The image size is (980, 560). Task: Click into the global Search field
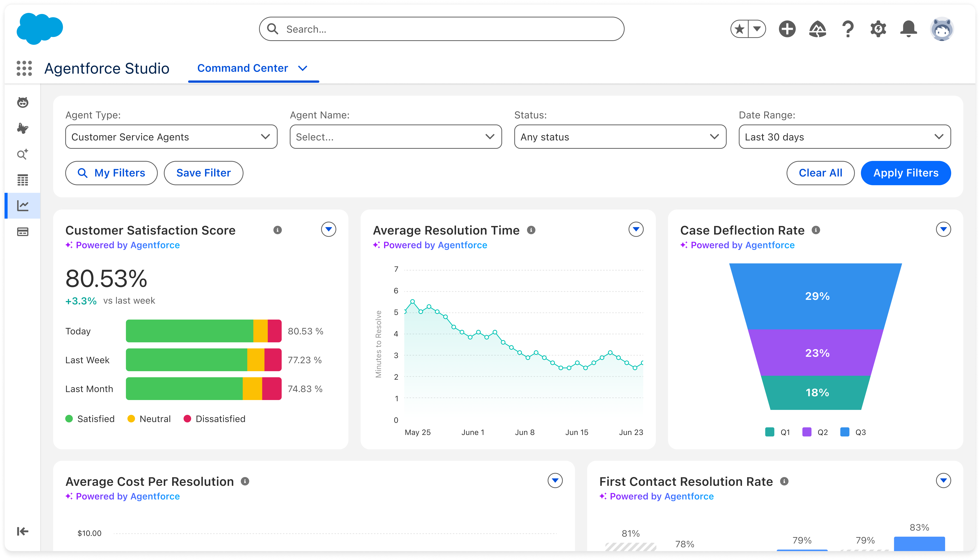pyautogui.click(x=442, y=29)
